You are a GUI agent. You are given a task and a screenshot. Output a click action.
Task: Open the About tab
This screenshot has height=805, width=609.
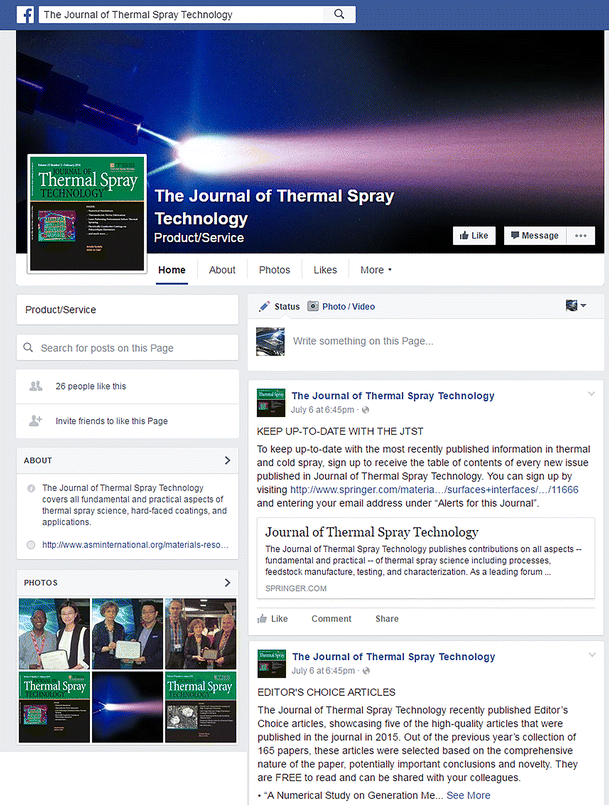[x=222, y=270]
